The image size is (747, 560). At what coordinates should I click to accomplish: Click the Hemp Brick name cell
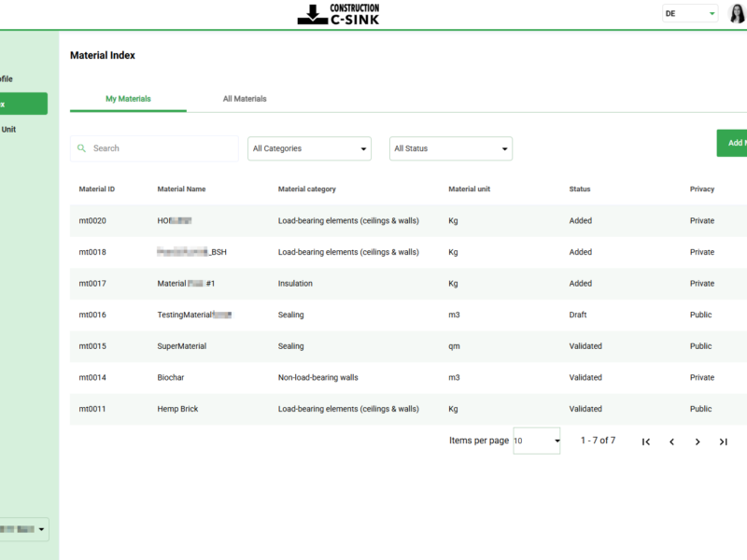click(x=177, y=409)
